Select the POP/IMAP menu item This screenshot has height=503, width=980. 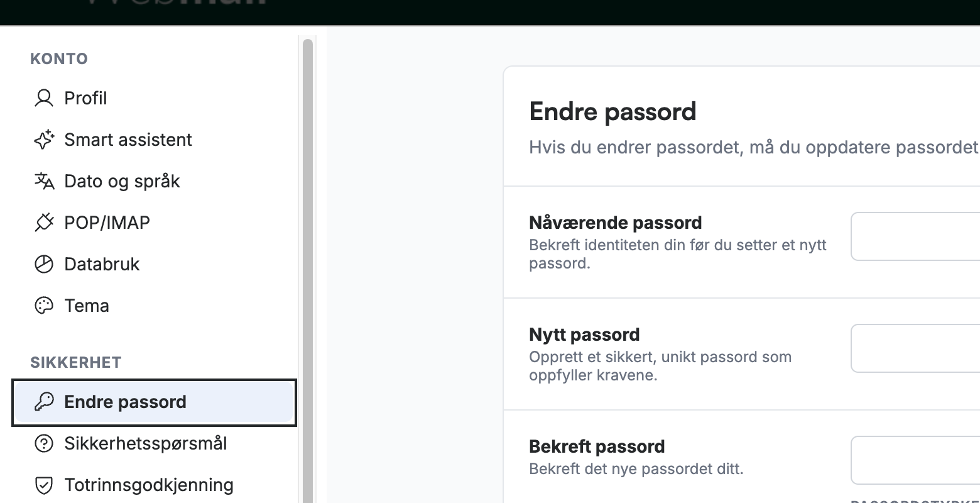(x=154, y=223)
